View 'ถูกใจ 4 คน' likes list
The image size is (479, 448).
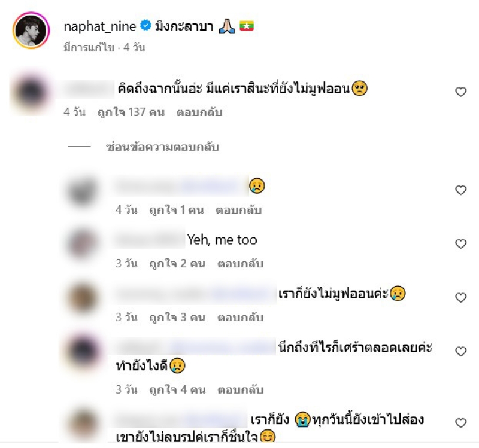[x=177, y=390]
